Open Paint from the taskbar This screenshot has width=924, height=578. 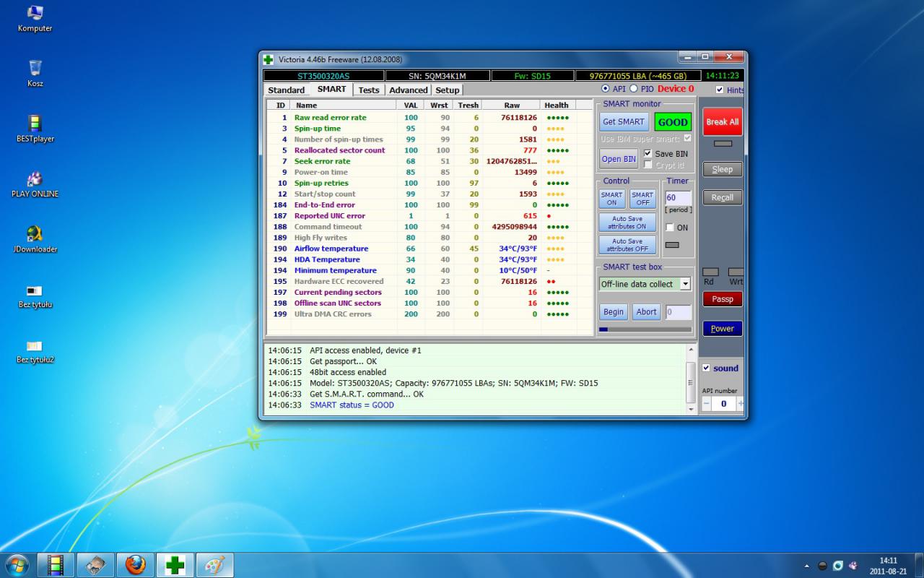(x=214, y=564)
